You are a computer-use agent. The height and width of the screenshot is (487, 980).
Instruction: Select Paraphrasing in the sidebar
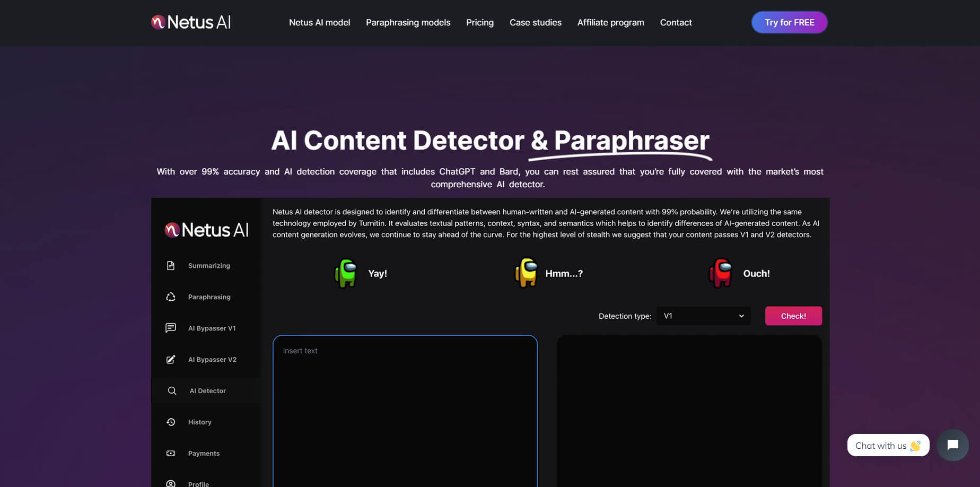pos(206,297)
